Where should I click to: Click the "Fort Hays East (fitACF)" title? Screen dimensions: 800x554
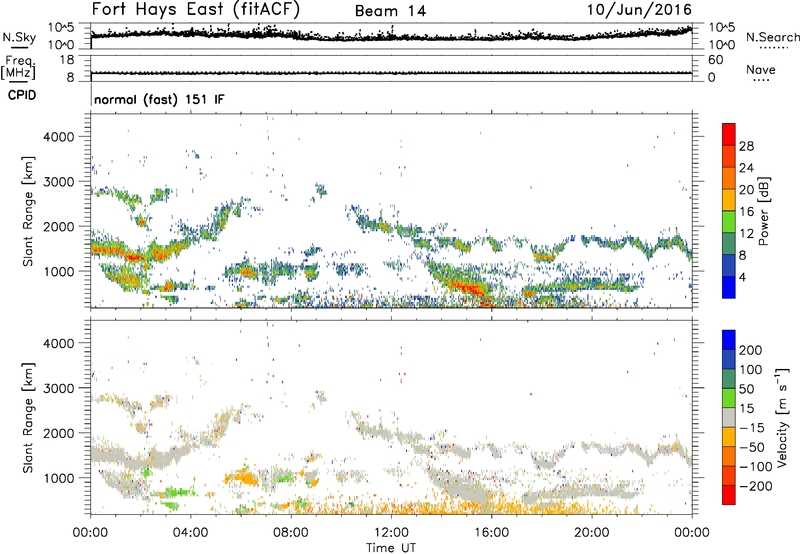[x=195, y=10]
